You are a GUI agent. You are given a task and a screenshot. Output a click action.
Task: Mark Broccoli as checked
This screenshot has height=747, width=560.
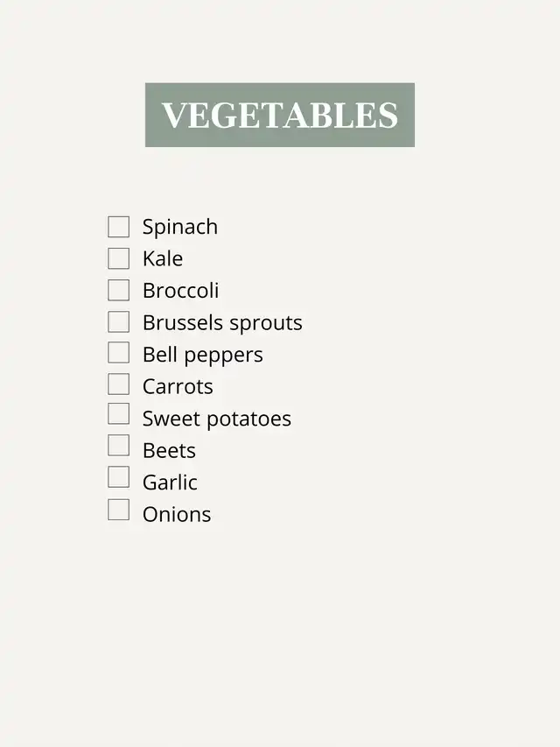coord(119,290)
